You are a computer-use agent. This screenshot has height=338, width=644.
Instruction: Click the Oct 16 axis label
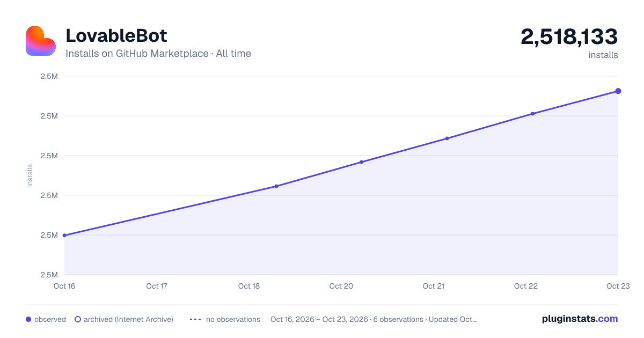coord(64,286)
